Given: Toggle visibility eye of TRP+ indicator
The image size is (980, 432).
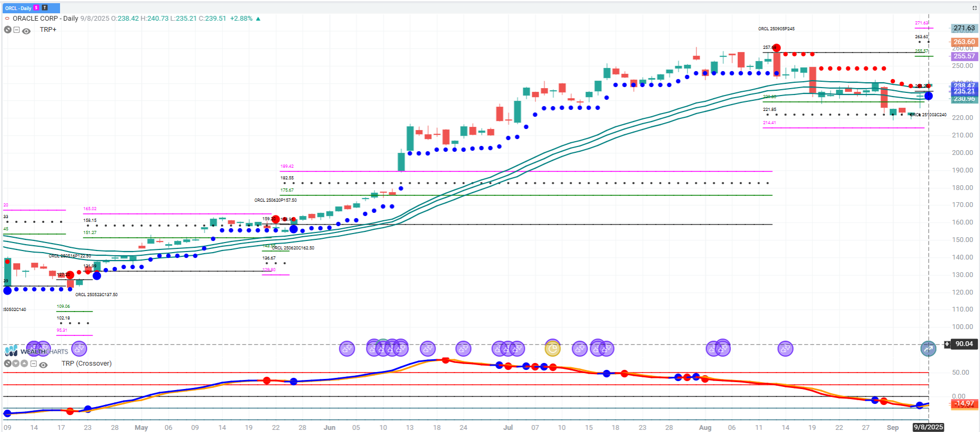Looking at the screenshot, I should click(26, 31).
